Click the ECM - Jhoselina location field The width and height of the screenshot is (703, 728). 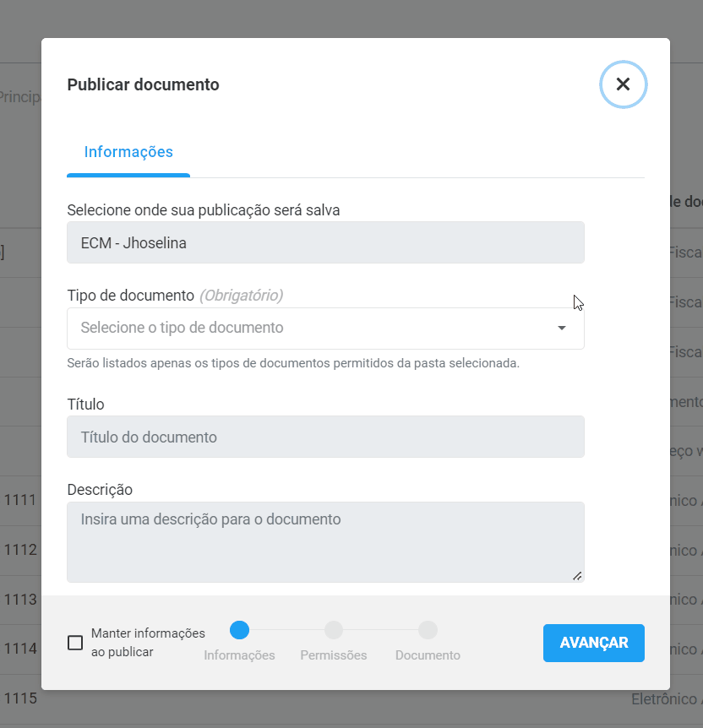pos(325,242)
